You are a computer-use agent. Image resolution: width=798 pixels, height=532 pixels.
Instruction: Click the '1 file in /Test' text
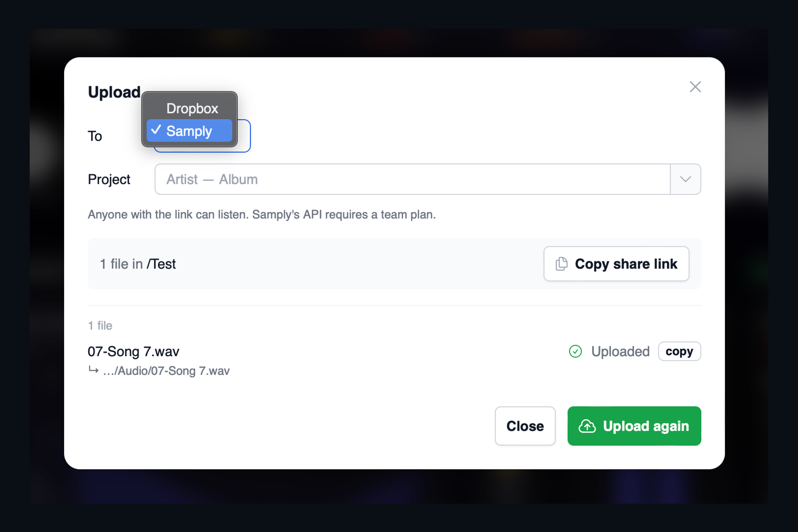(x=138, y=264)
